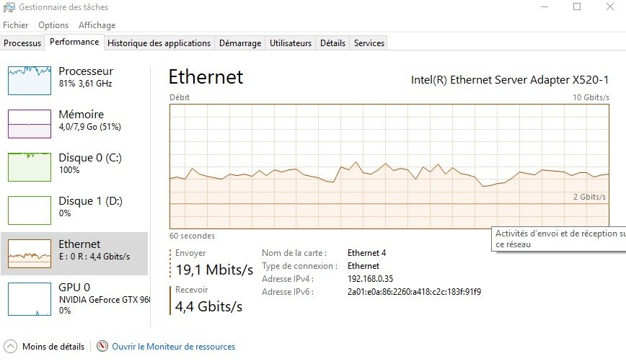Image resolution: width=626 pixels, height=364 pixels.
Task: Open the Options menu
Action: [x=53, y=25]
